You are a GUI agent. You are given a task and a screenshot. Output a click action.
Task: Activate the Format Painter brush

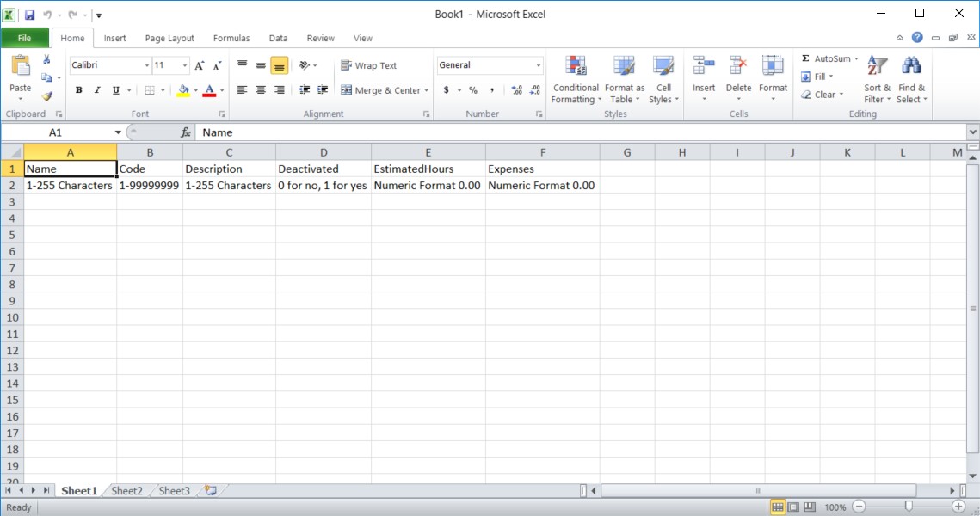point(46,96)
